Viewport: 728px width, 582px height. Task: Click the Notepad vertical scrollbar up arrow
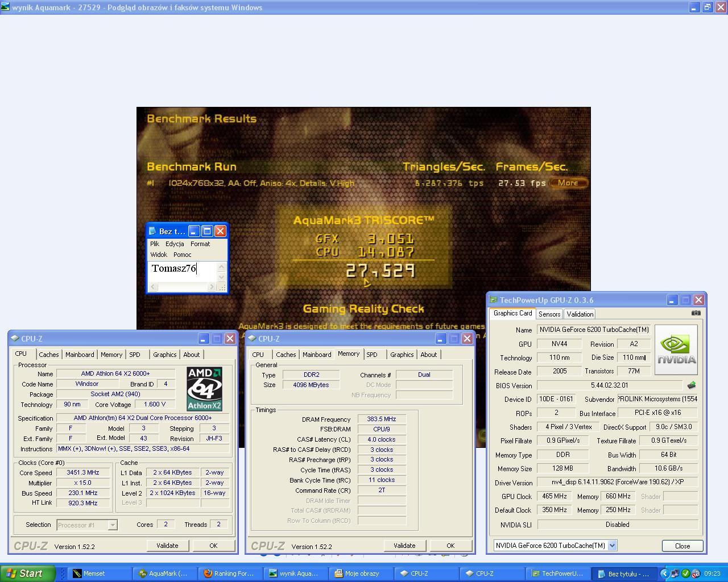pos(222,267)
